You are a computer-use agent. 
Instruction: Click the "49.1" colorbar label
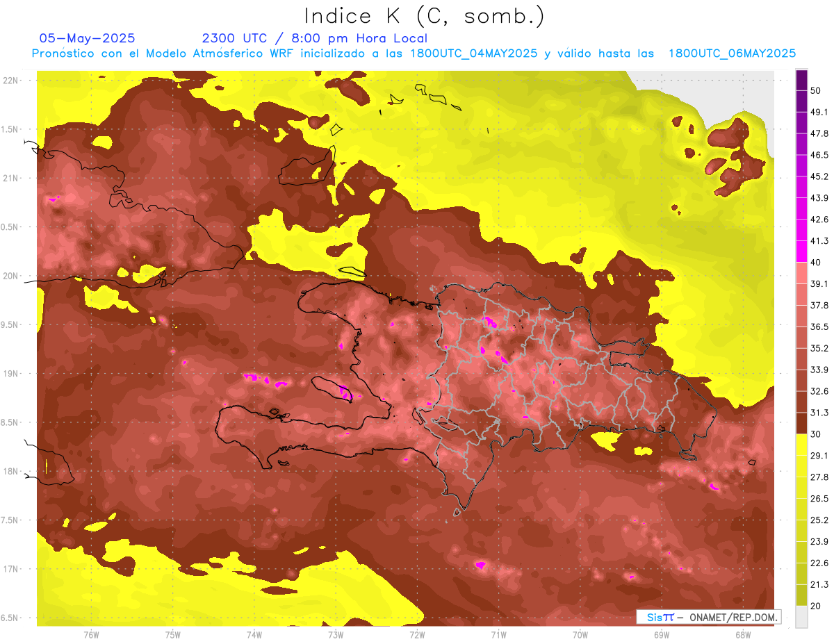coord(819,112)
